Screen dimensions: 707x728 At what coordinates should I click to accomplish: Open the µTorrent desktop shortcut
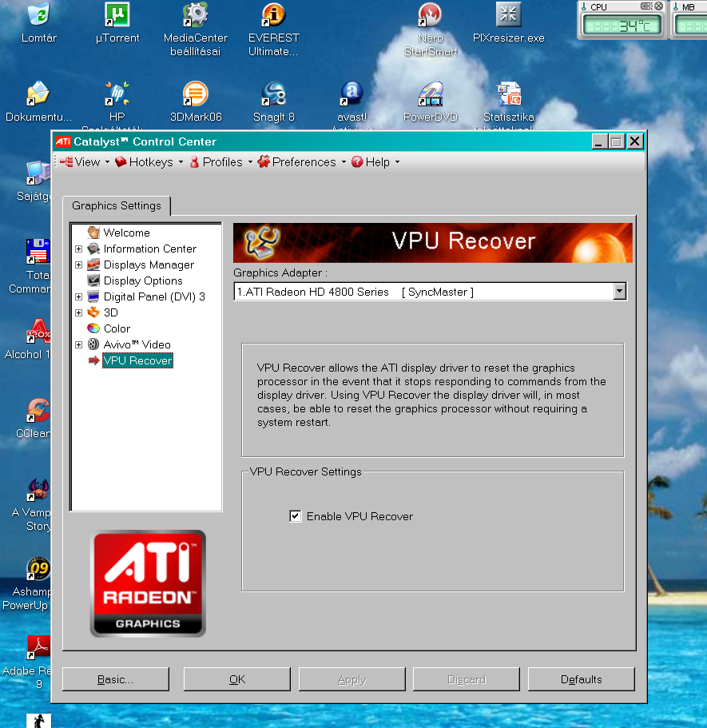[117, 14]
